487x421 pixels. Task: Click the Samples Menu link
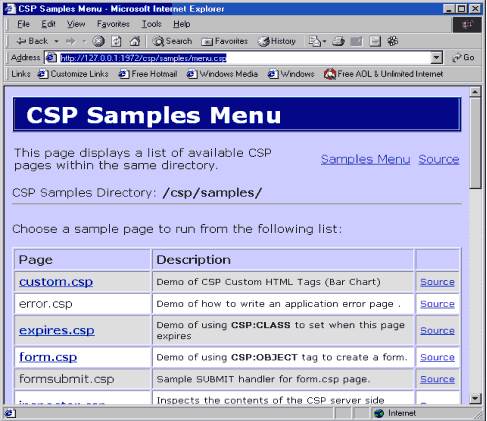point(365,159)
